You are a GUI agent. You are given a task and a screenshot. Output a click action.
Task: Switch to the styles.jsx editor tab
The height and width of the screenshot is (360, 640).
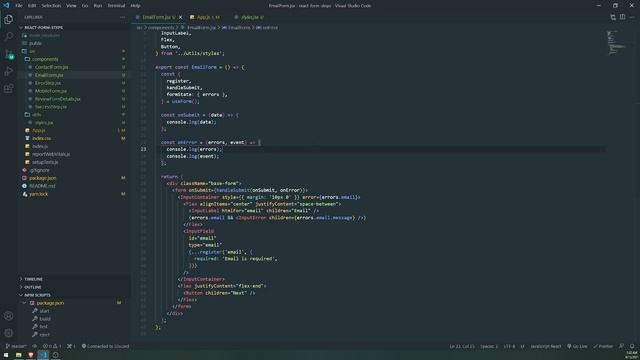click(x=249, y=17)
